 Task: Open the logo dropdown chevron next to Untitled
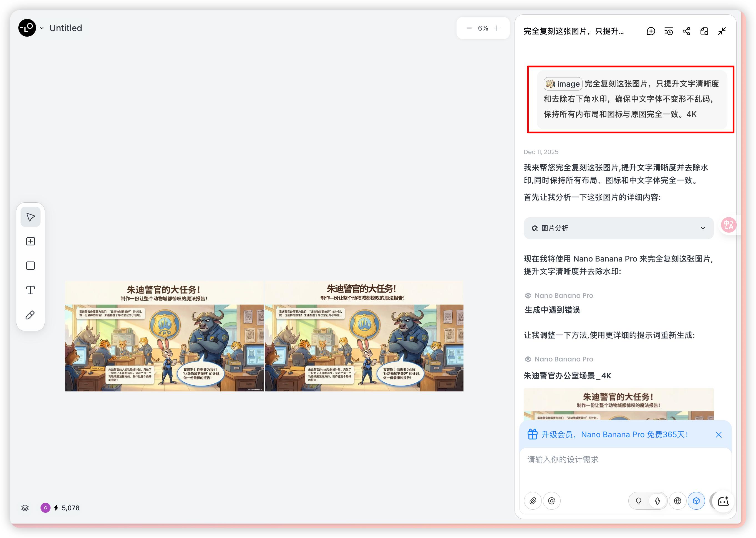pos(42,28)
